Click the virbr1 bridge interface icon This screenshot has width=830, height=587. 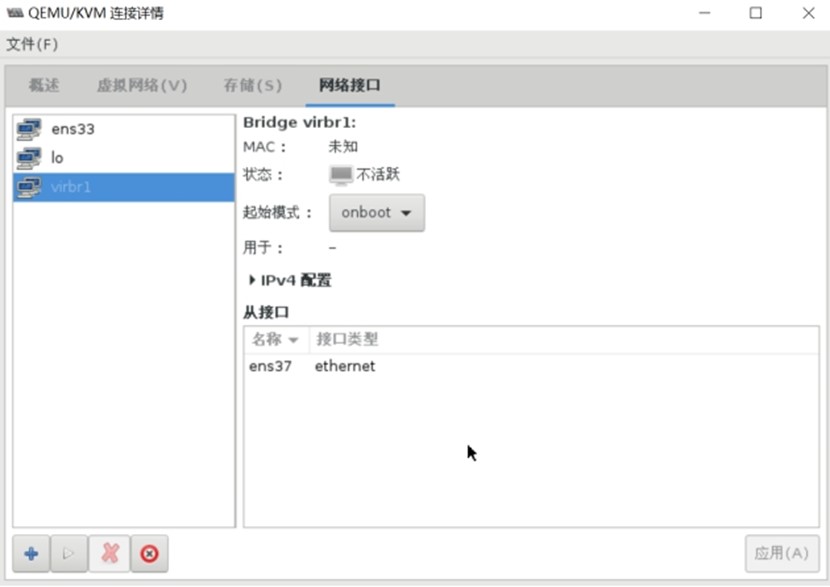click(29, 187)
